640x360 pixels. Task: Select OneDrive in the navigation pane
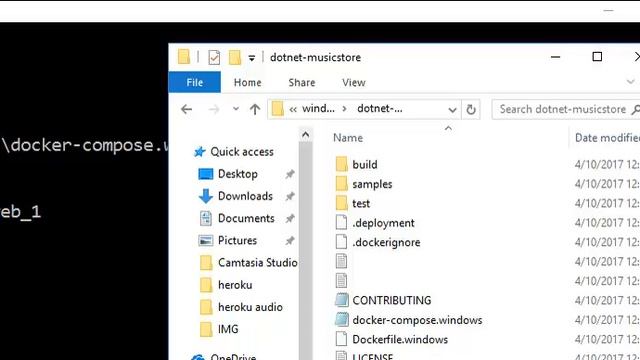233,356
